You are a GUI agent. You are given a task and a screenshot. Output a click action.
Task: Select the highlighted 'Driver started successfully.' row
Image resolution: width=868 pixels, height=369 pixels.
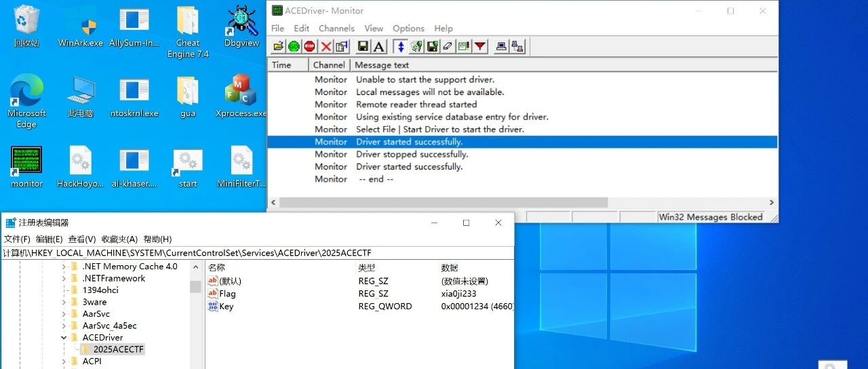[x=521, y=142]
